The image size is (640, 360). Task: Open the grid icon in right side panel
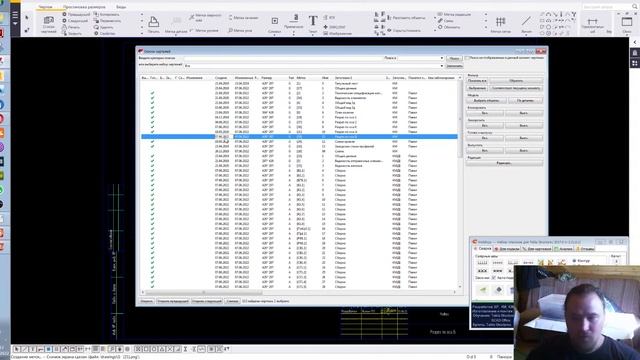tap(635, 63)
